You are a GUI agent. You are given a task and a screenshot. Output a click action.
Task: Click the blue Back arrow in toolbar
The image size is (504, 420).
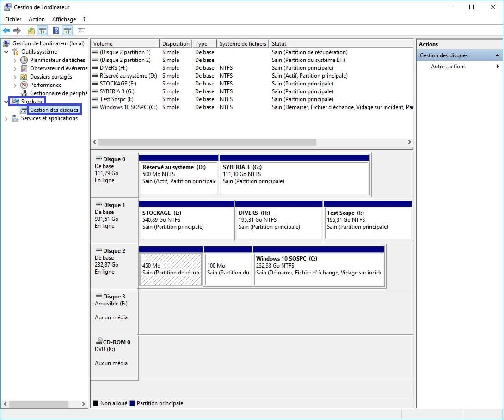[x=6, y=31]
